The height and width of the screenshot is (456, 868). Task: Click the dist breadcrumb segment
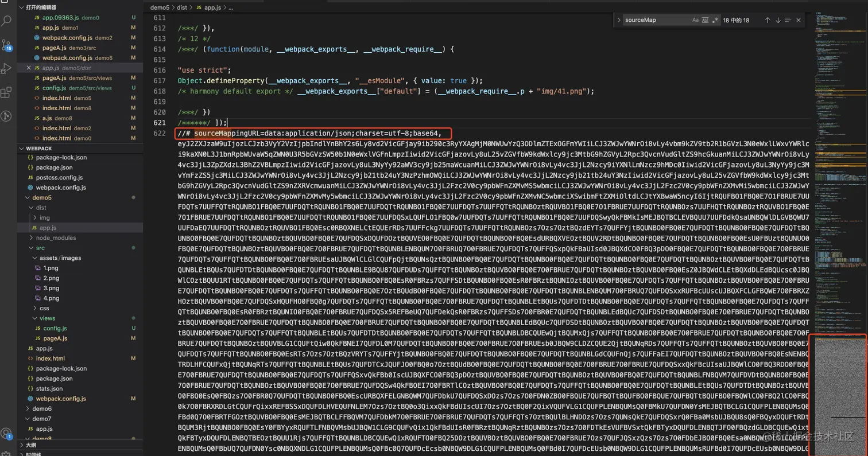point(182,7)
